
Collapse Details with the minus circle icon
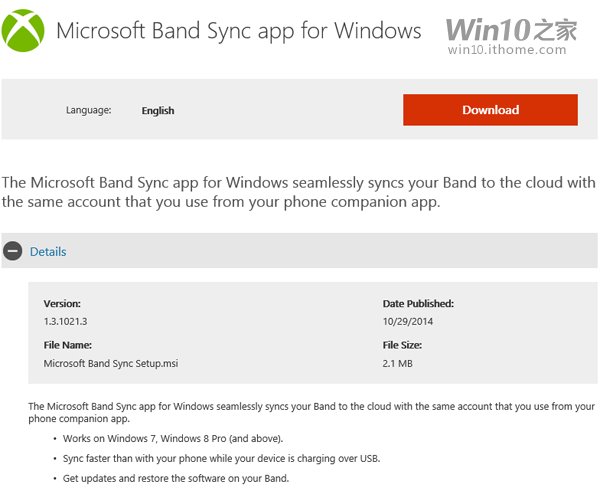[x=13, y=251]
